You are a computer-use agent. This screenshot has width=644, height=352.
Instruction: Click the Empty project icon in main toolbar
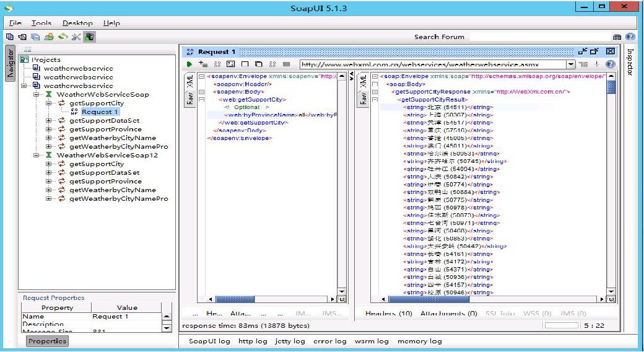9,37
